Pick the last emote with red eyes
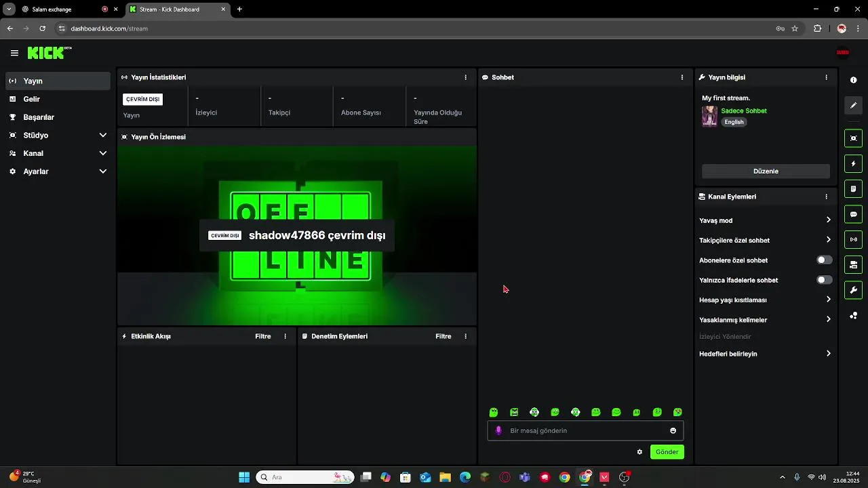The height and width of the screenshot is (488, 868). coord(677,412)
